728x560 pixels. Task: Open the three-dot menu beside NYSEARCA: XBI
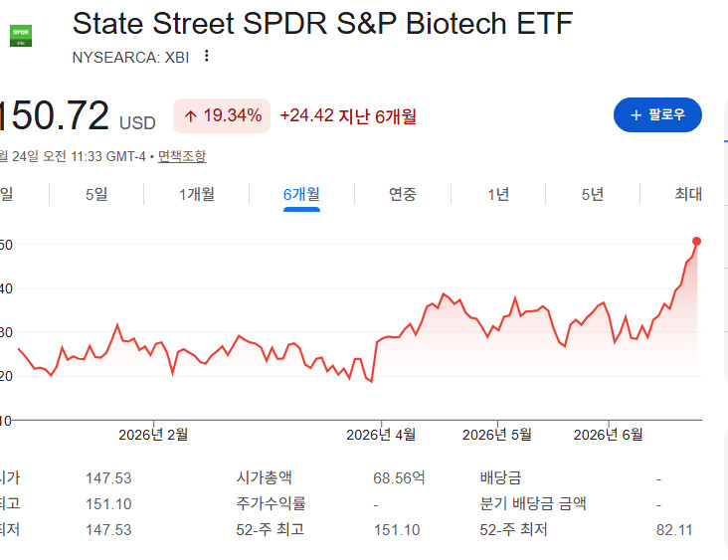(x=207, y=56)
